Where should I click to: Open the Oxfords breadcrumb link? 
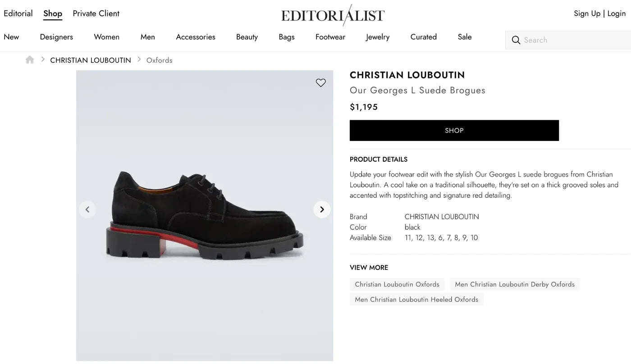pyautogui.click(x=159, y=60)
